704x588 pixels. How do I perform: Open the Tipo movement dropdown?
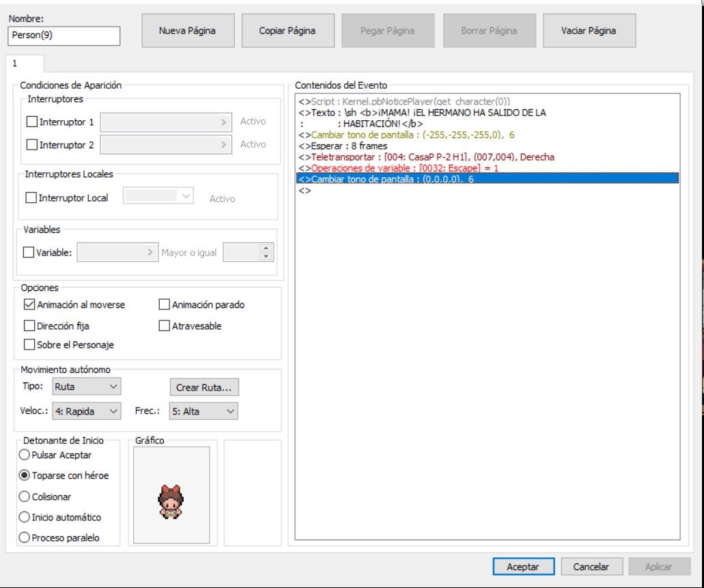tap(87, 387)
